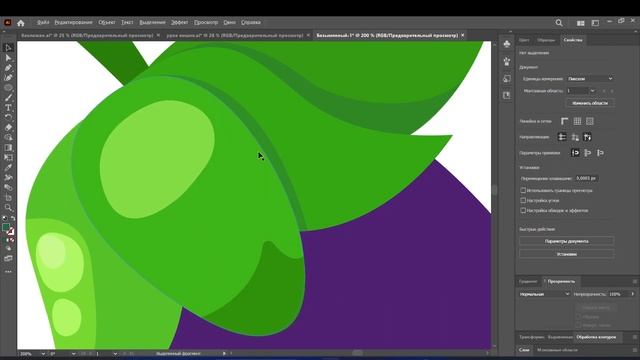Open the Редактирование menu

pos(73,22)
